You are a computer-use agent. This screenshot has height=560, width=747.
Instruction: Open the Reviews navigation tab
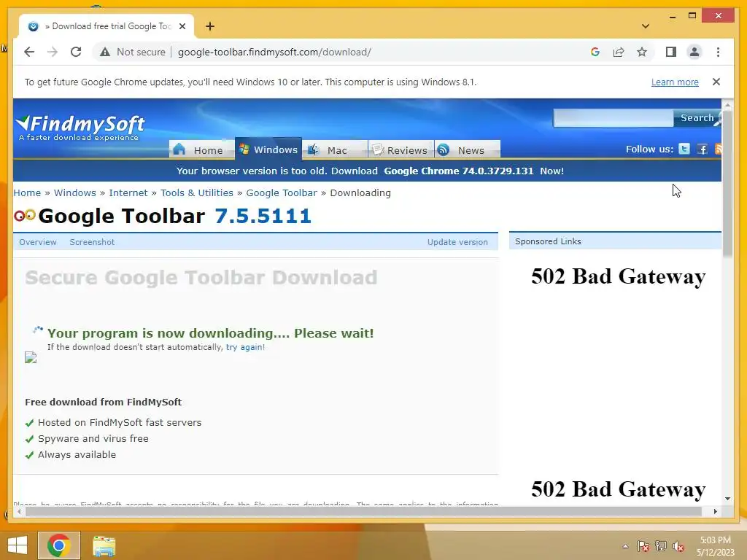pos(400,149)
